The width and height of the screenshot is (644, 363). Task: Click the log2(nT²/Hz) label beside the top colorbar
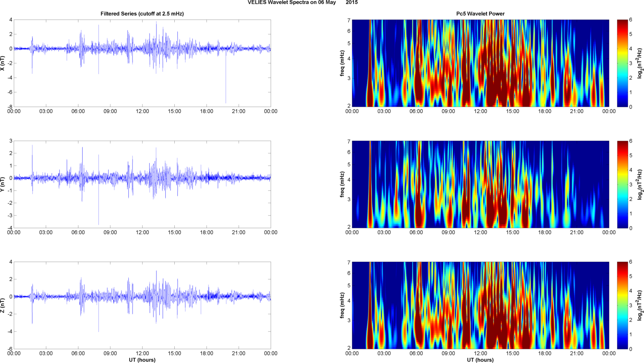640,63
